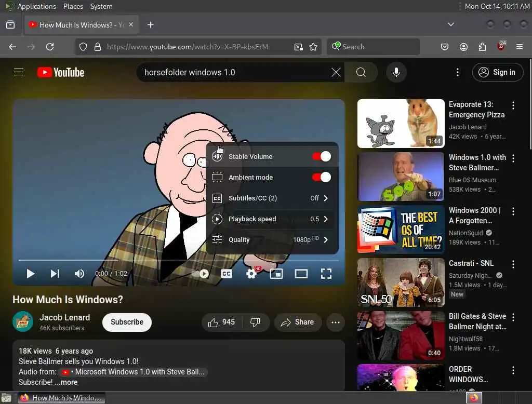
Task: Open the Subtitles/CC submenu
Action: 272,198
